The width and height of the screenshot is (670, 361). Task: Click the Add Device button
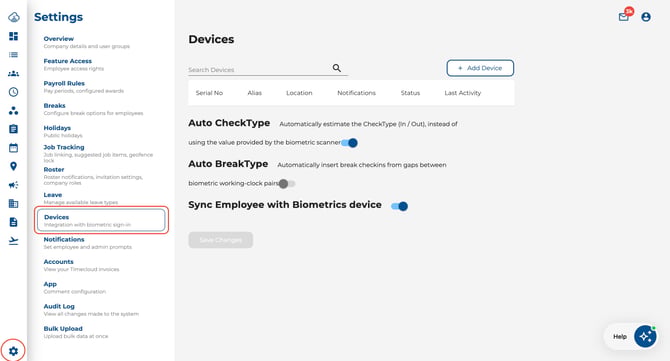click(480, 68)
